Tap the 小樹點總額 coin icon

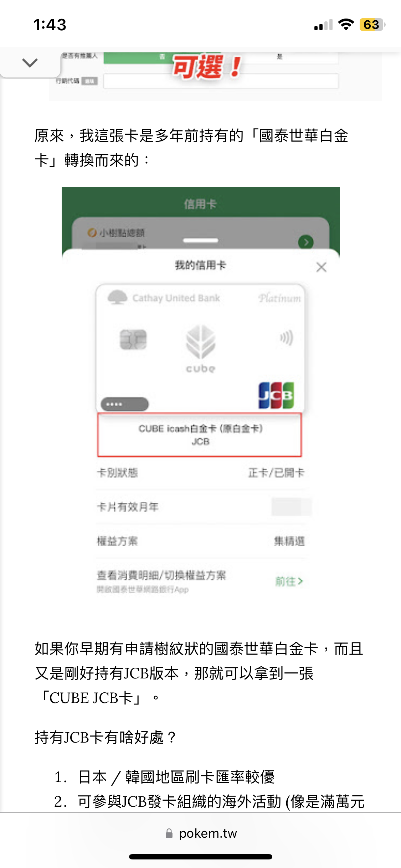[92, 233]
